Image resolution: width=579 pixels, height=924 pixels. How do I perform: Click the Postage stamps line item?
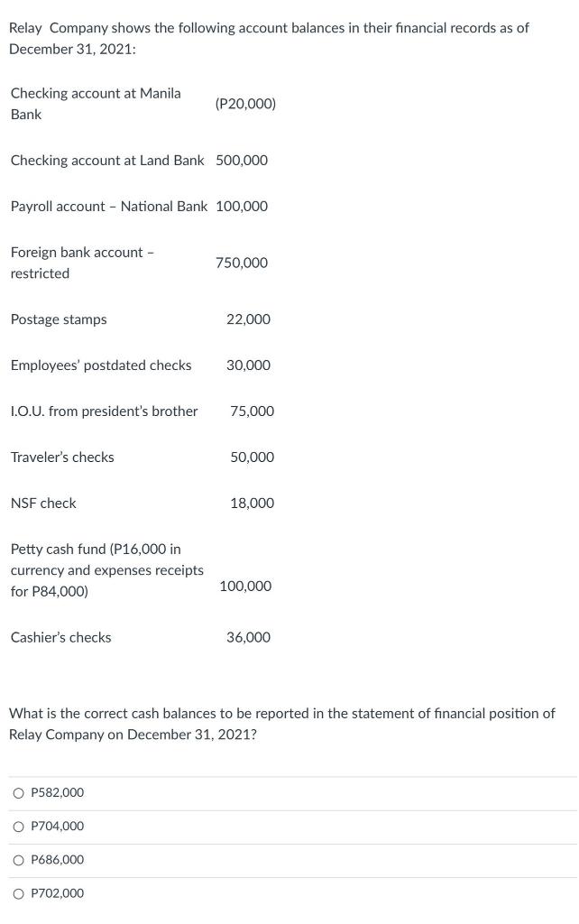pyautogui.click(x=59, y=319)
